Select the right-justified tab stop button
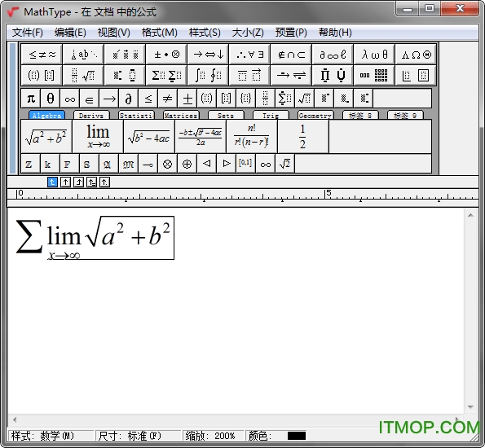Image resolution: width=485 pixels, height=448 pixels. (x=78, y=182)
